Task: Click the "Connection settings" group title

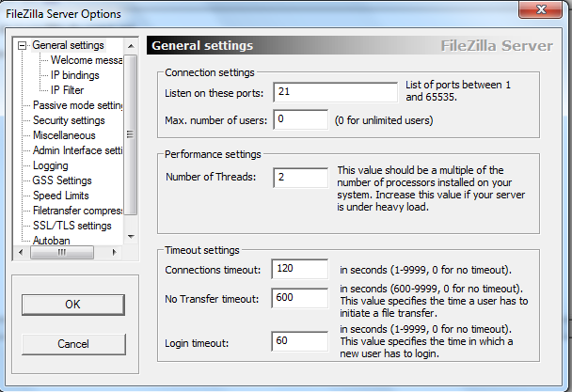Action: (x=210, y=72)
